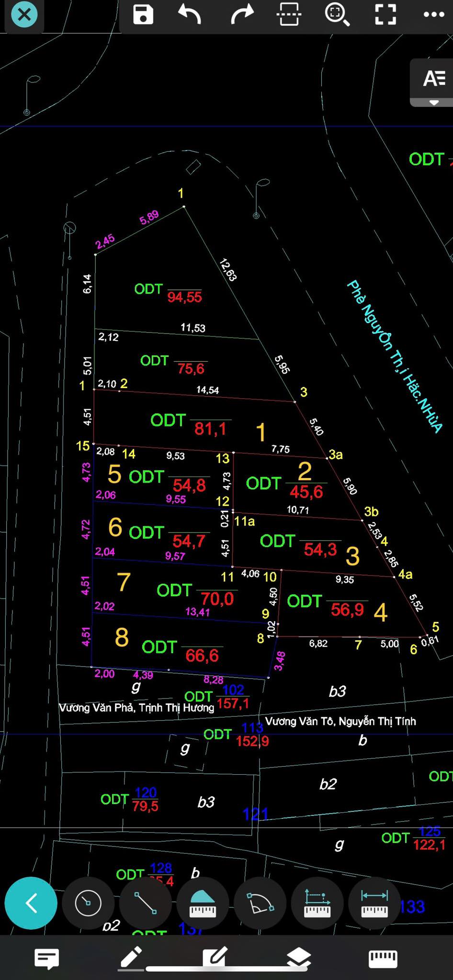Open the comment annotation tab
The width and height of the screenshot is (453, 980).
(46, 958)
